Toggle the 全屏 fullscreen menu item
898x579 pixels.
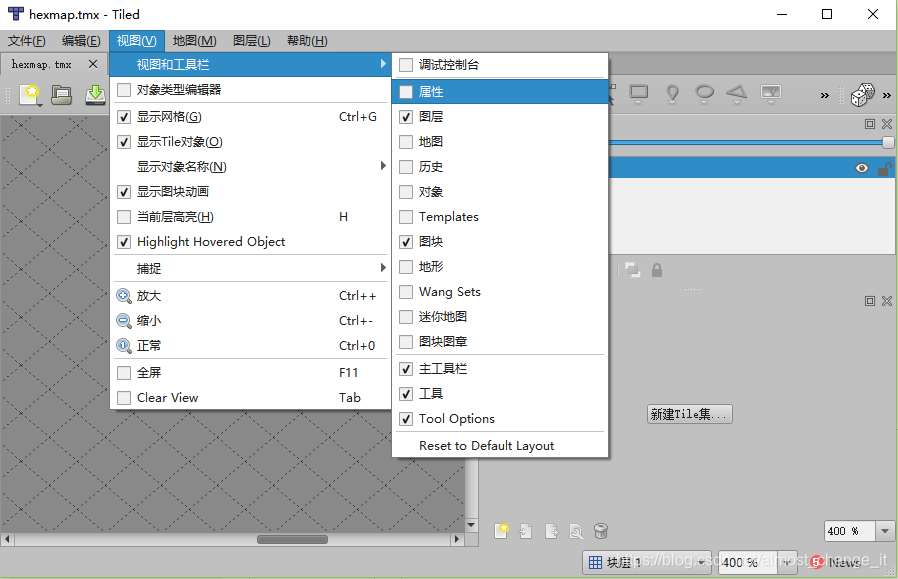click(x=250, y=372)
